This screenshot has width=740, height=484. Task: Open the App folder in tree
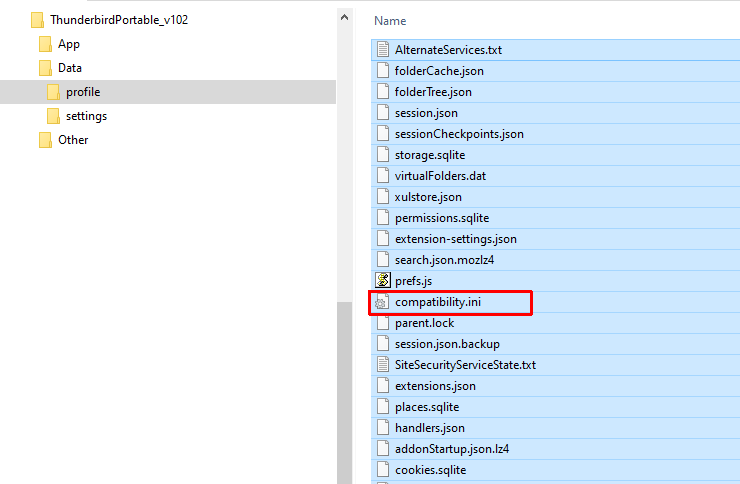coord(69,44)
